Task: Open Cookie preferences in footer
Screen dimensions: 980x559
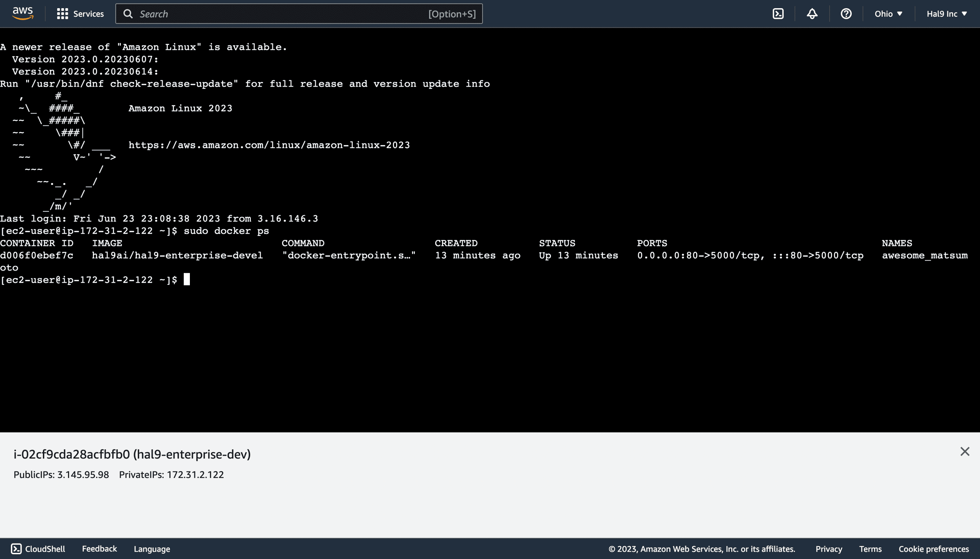Action: pos(933,549)
